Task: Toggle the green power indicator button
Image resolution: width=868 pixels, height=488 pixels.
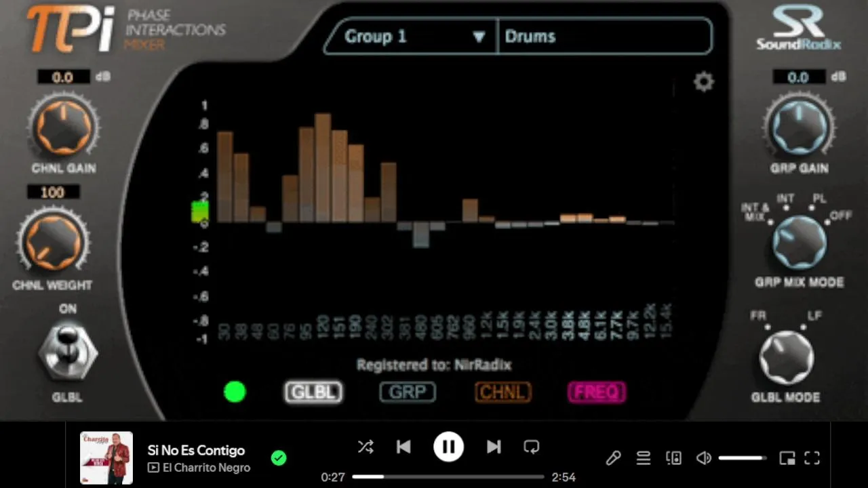Action: tap(235, 392)
